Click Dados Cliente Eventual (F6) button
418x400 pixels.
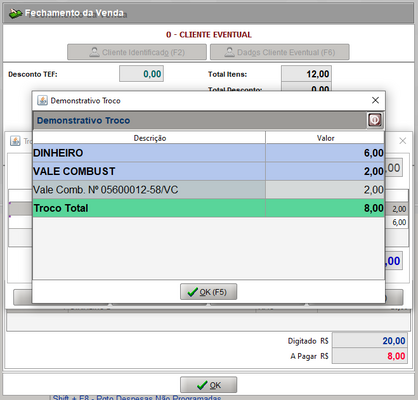pos(280,52)
